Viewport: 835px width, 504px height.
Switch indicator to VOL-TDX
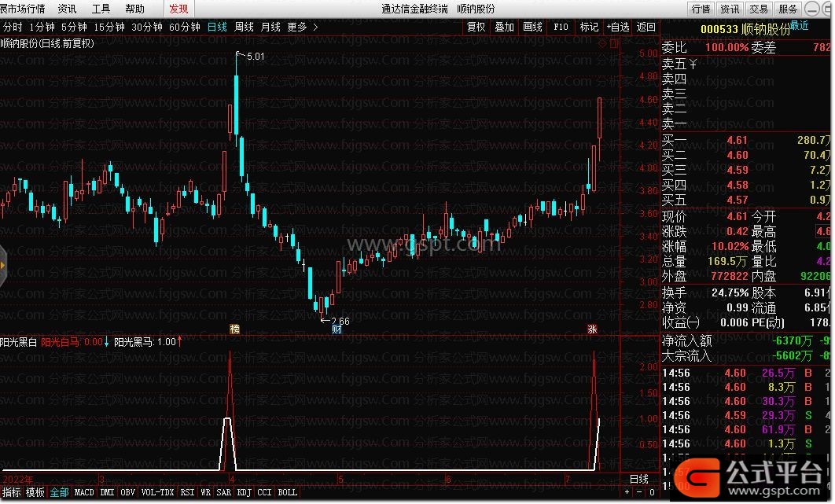[157, 492]
